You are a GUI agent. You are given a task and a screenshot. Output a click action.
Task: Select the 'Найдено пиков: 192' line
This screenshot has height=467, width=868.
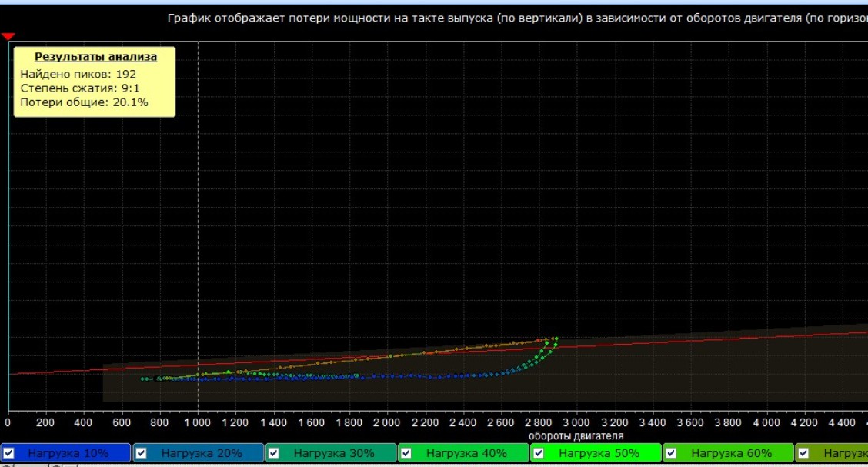[x=78, y=74]
